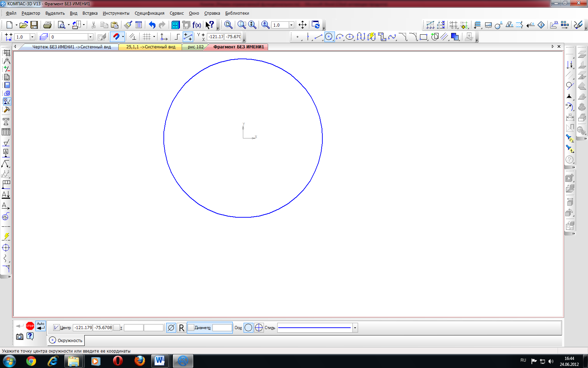
Task: Toggle the Auto create object button
Action: click(41, 326)
